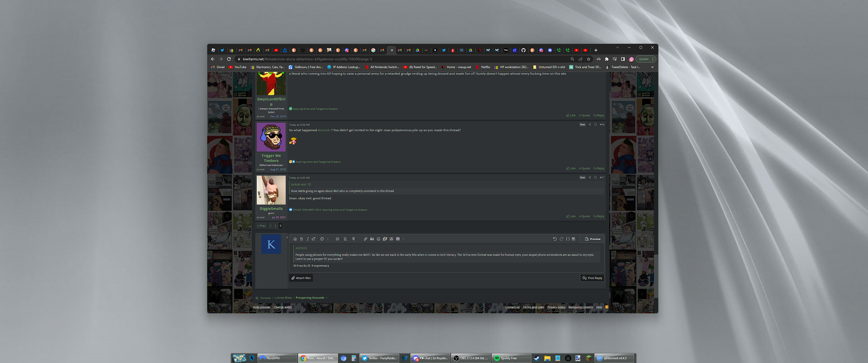
Task: Go to page 1 of the thread
Action: (270, 226)
